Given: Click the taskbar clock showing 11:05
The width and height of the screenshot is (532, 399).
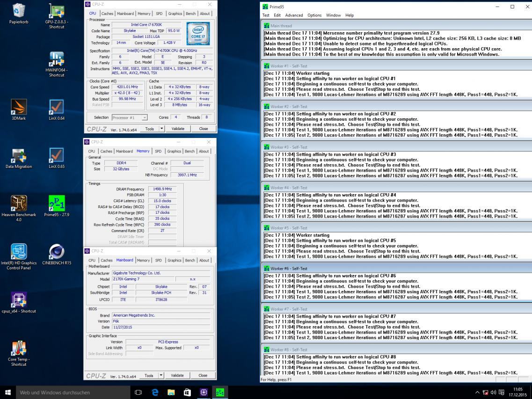Looking at the screenshot, I should point(518,392).
